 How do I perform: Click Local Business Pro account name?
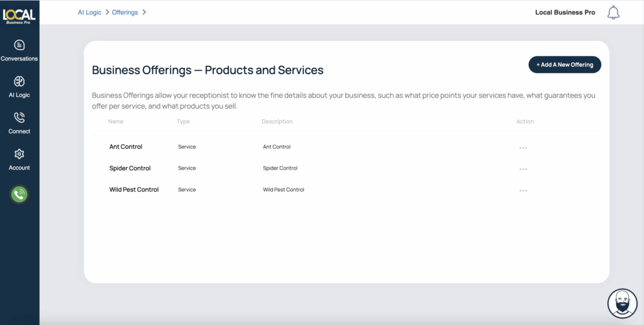(x=565, y=13)
